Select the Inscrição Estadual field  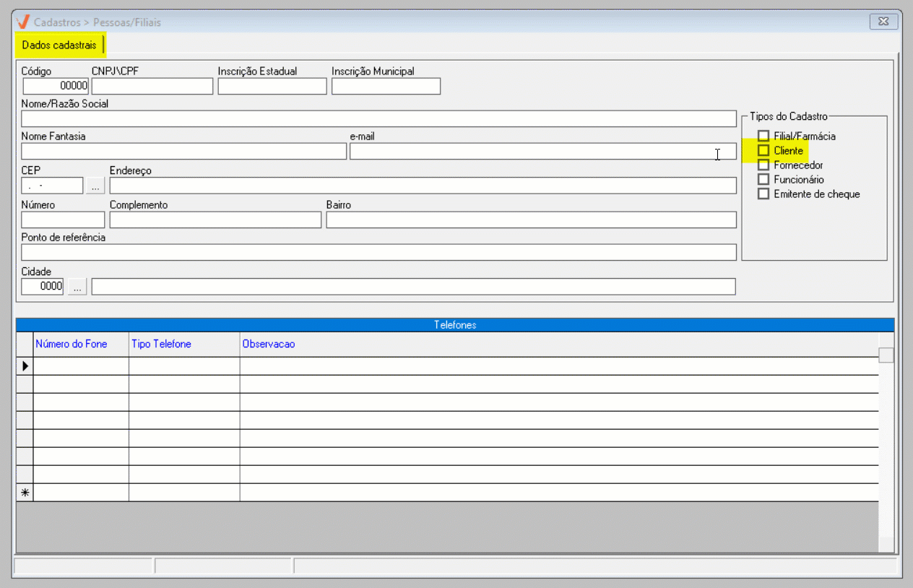[x=272, y=87]
